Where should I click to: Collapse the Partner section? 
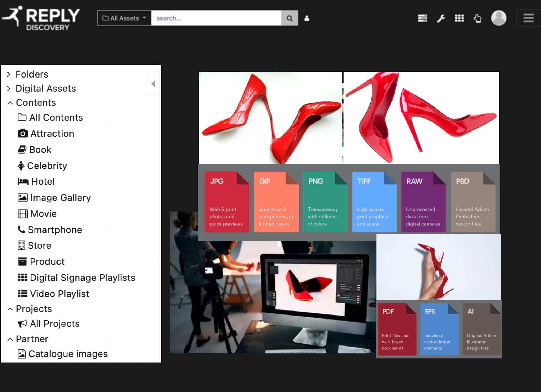coord(10,339)
